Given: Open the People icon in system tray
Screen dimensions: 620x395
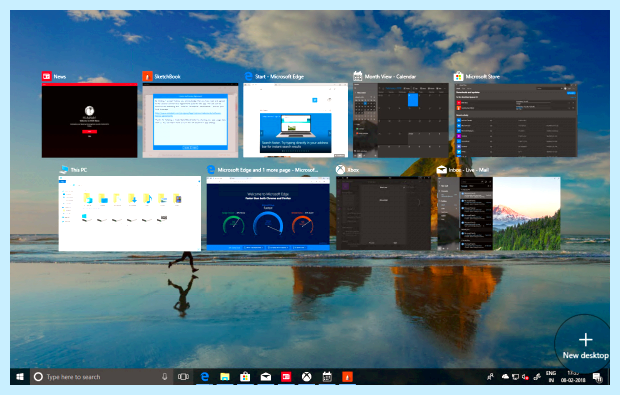Looking at the screenshot, I should (x=490, y=377).
